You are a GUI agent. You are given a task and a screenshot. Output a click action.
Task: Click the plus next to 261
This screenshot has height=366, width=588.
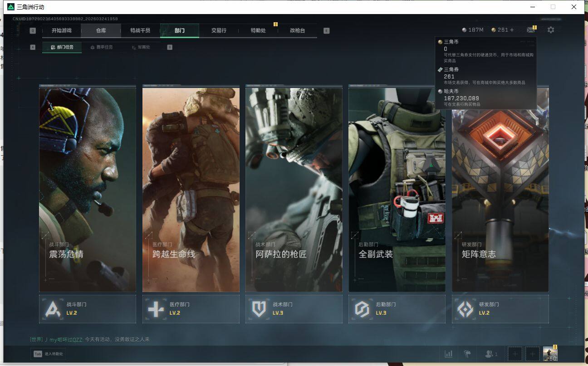[x=512, y=30]
